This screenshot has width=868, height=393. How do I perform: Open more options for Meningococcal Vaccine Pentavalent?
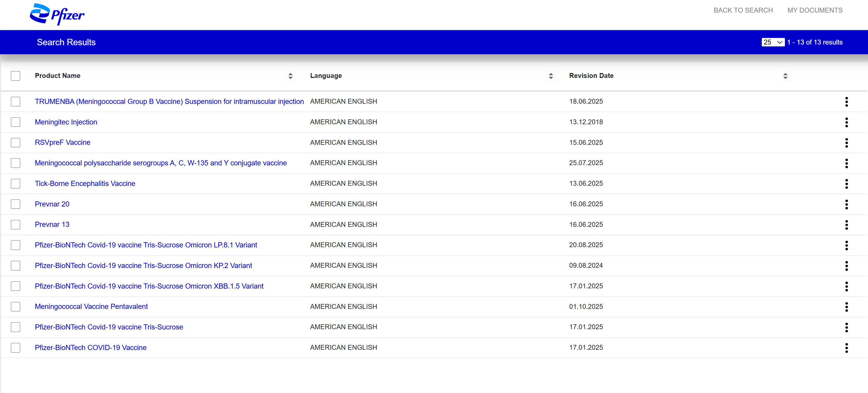tap(846, 307)
